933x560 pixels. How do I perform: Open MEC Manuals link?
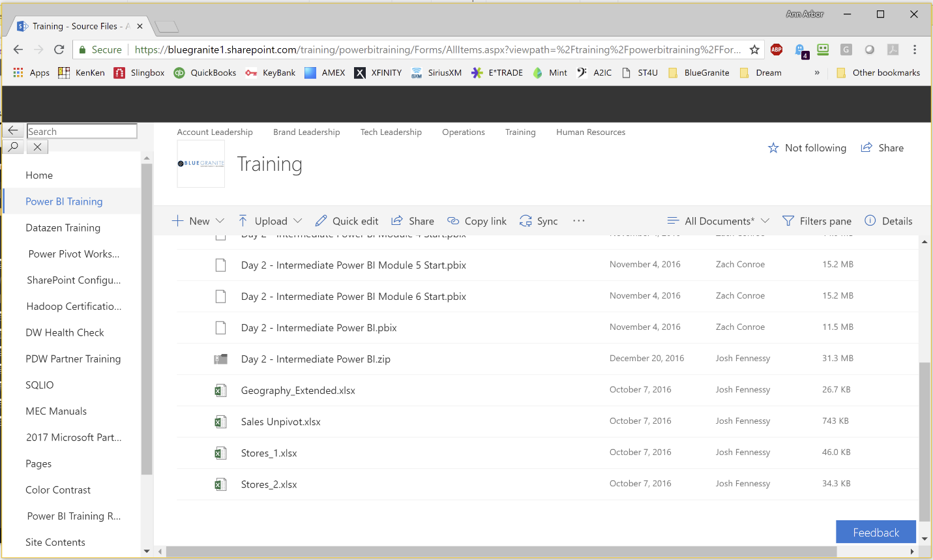click(x=56, y=411)
